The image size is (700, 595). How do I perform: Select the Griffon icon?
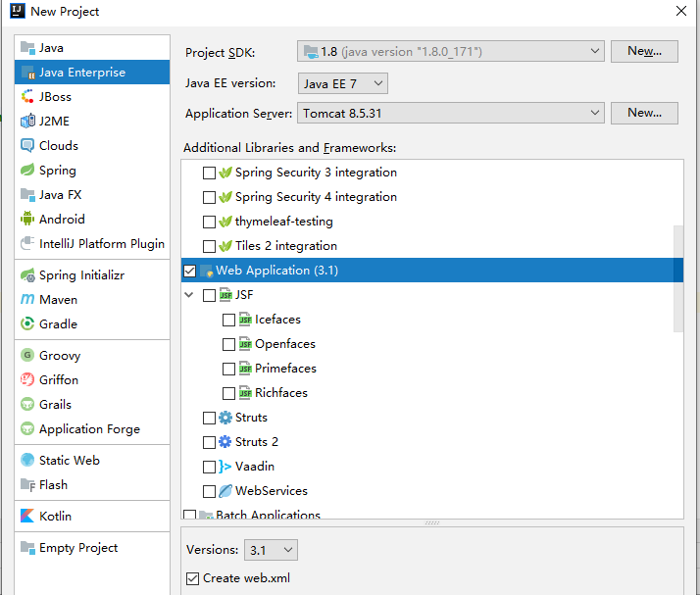click(27, 380)
